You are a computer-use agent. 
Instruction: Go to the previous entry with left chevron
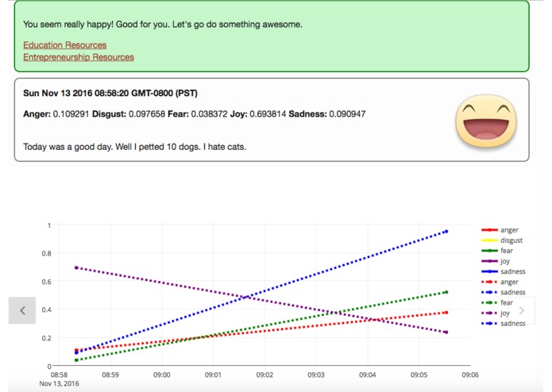(22, 310)
